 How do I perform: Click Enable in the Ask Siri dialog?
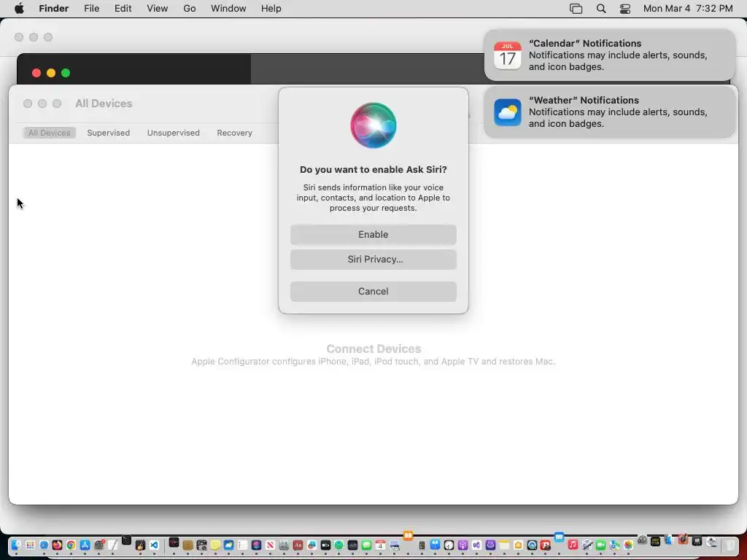373,234
